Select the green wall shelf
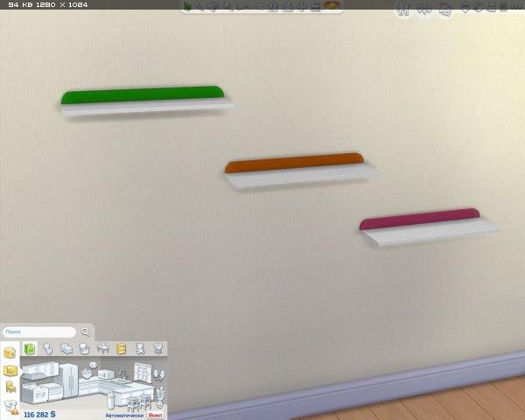The width and height of the screenshot is (525, 420). point(147,100)
